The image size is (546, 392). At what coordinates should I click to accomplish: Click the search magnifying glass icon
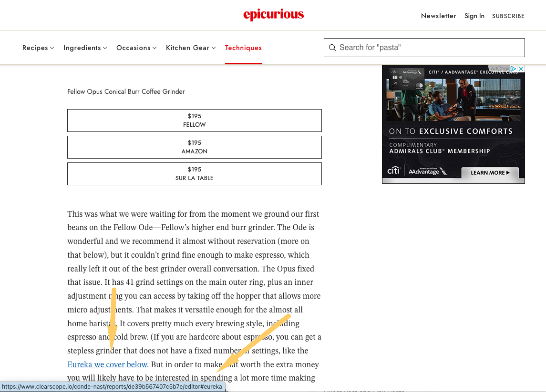click(332, 48)
